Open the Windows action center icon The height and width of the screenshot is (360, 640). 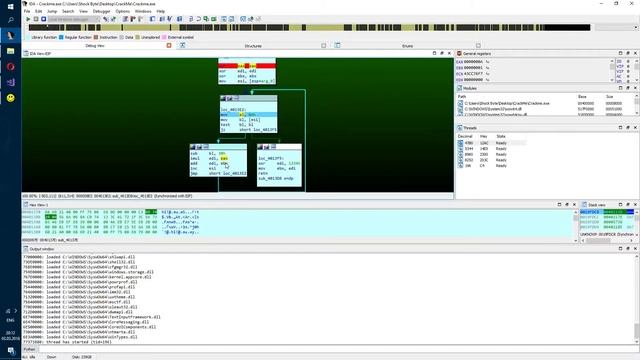pos(11,351)
